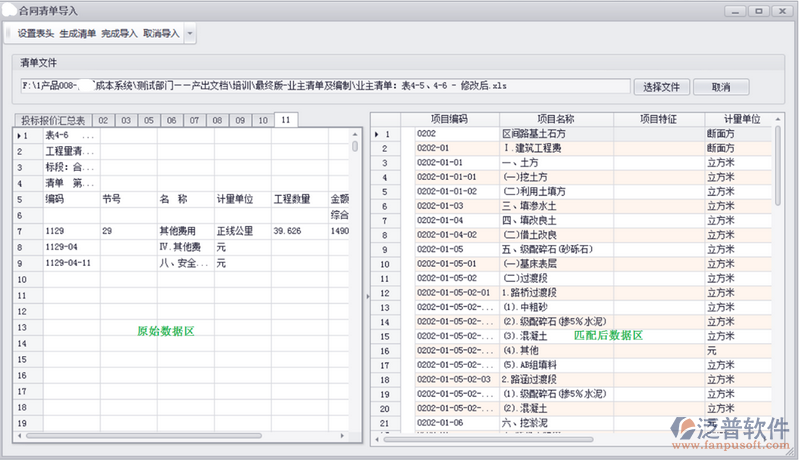Screen dimensions: 800x461
Task: Switch to the 投标报价汇总表 sheet tab
Action: tap(53, 120)
